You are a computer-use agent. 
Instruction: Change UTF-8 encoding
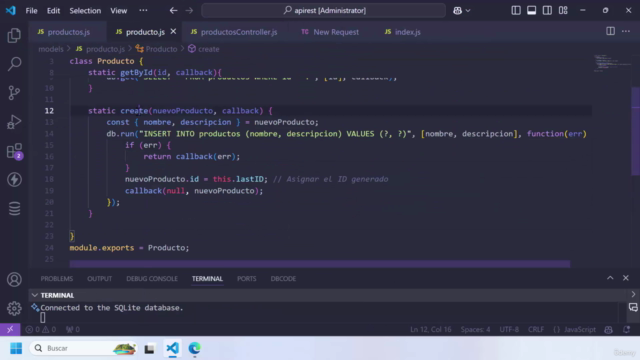click(x=509, y=329)
